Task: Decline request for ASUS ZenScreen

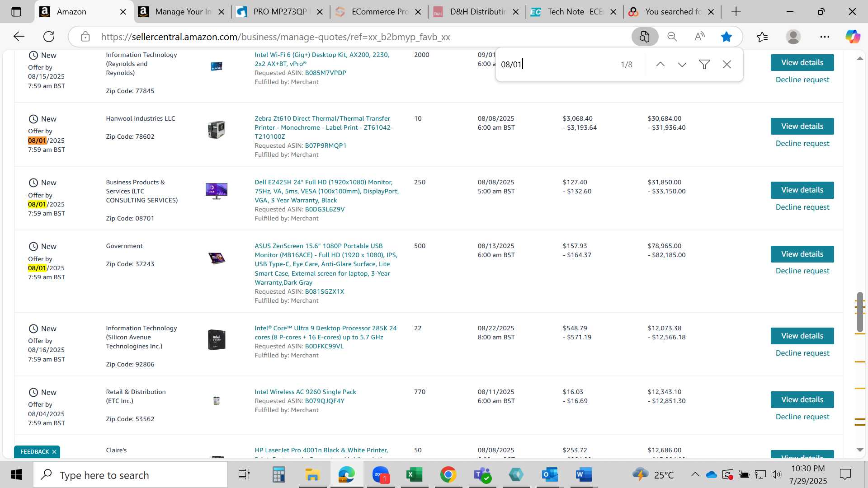Action: coord(802,271)
